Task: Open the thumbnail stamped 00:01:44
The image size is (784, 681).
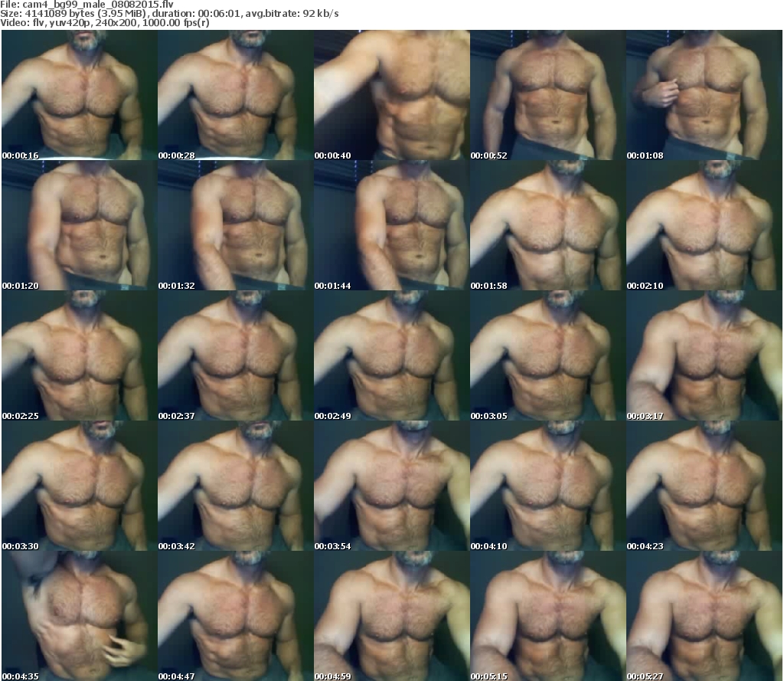Action: 391,225
